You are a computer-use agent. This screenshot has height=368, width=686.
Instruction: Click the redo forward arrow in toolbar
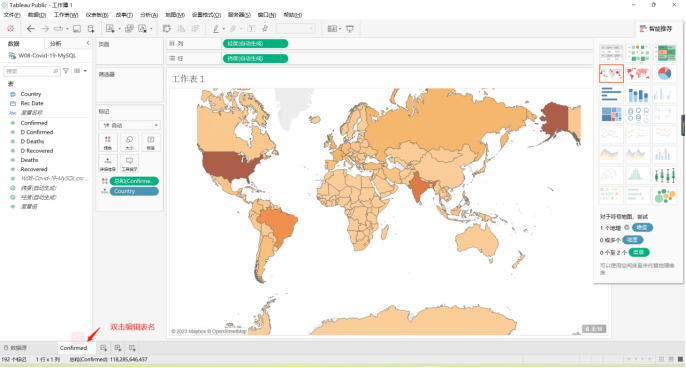(45, 28)
